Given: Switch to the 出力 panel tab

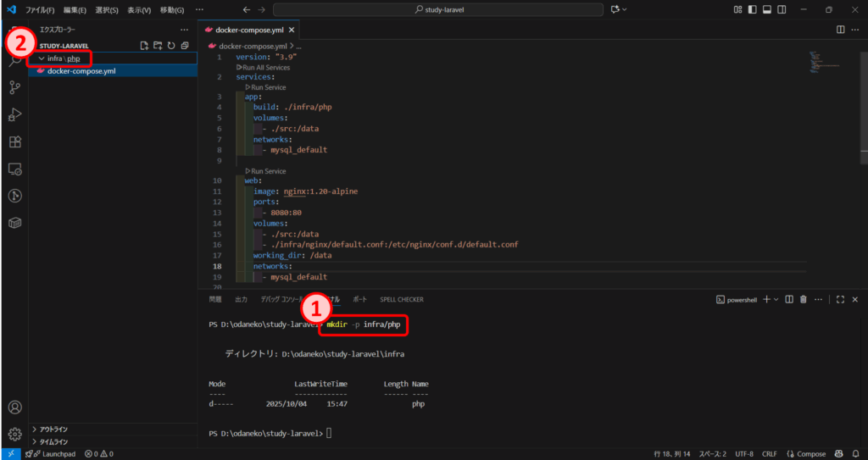Looking at the screenshot, I should [241, 299].
